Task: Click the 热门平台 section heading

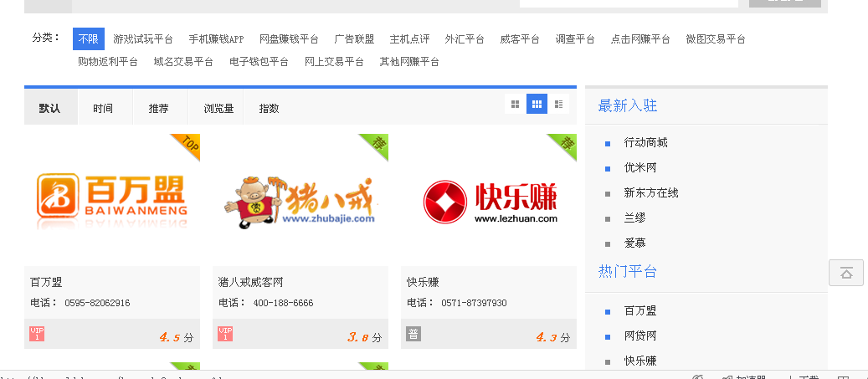Action: (628, 272)
